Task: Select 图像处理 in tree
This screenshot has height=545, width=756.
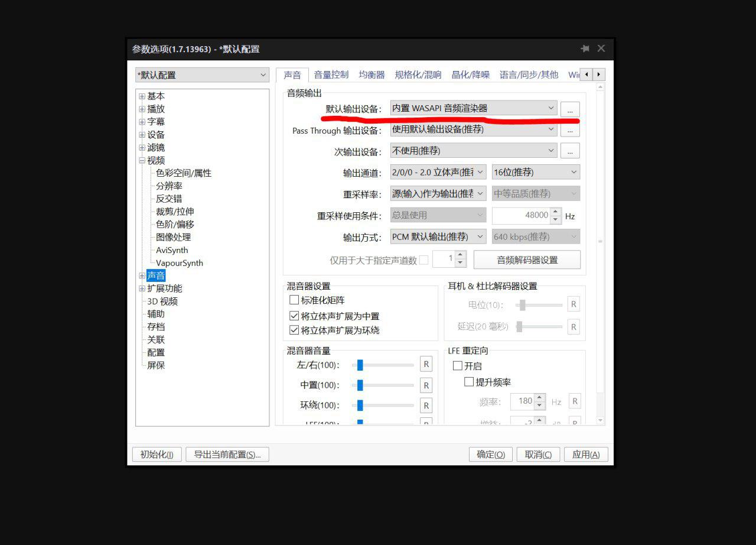Action: [x=173, y=237]
